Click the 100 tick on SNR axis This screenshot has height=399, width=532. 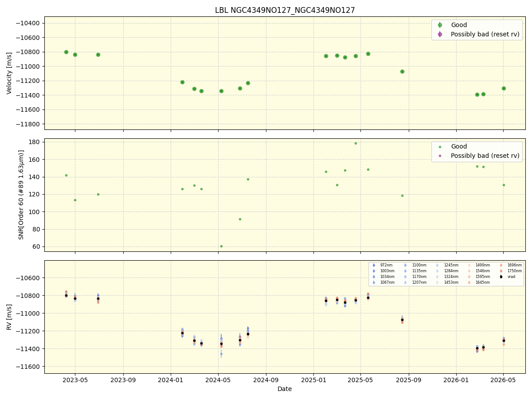(35, 212)
